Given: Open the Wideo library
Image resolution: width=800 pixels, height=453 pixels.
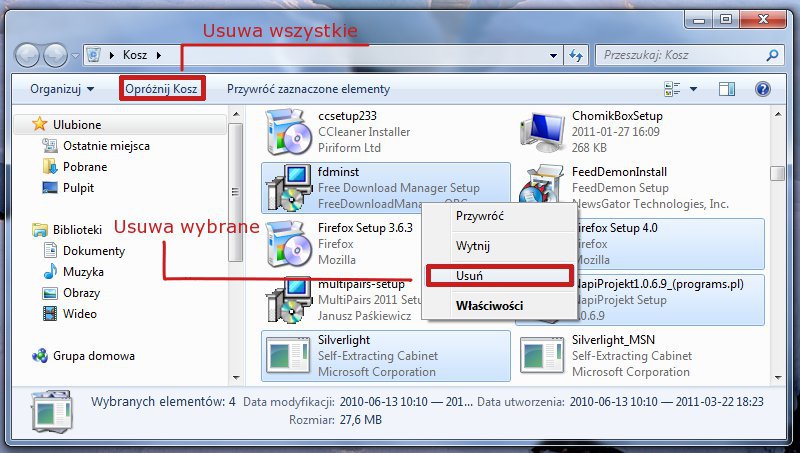Looking at the screenshot, I should point(80,314).
